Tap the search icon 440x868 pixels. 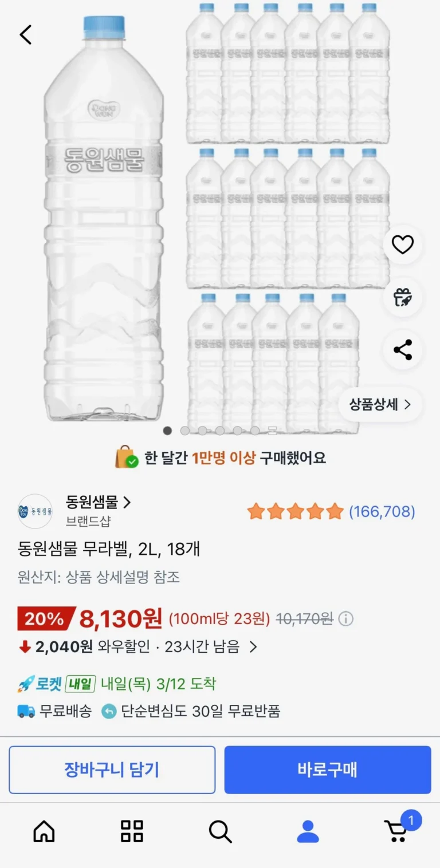click(x=220, y=831)
